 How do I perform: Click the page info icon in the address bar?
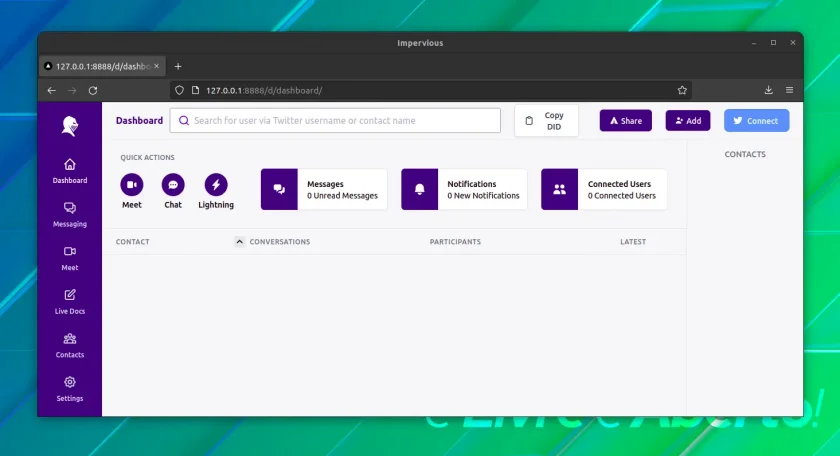click(196, 91)
